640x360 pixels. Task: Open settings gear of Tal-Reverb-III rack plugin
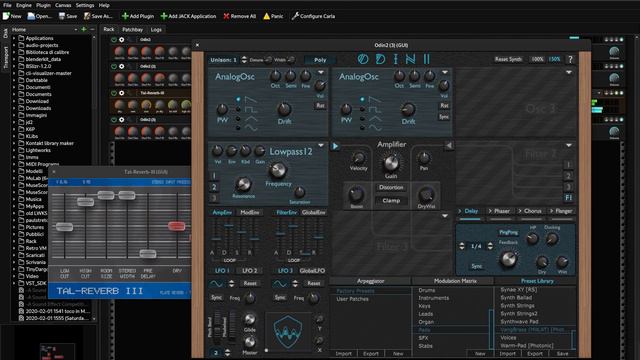122,93
